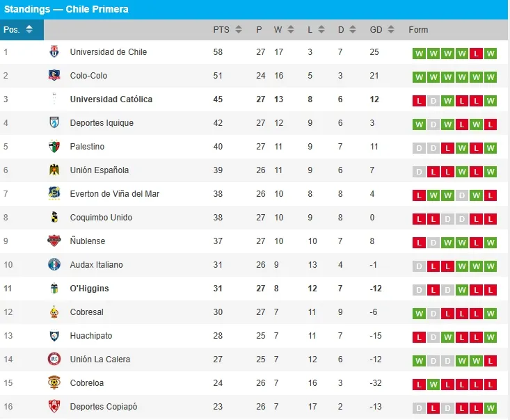Click Deportes Copiapó's latest green W badge
Viewport: 510px width, 420px height.
[491, 408]
